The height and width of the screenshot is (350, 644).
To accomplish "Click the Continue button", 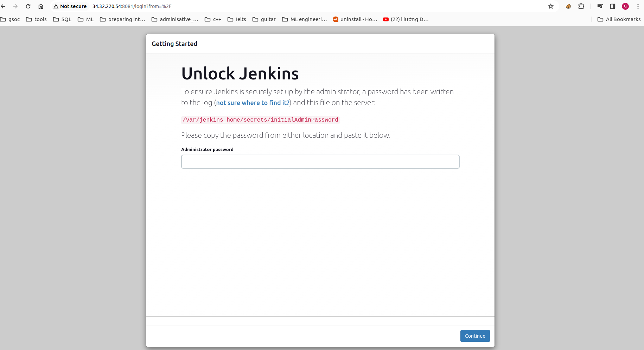I will (x=475, y=336).
